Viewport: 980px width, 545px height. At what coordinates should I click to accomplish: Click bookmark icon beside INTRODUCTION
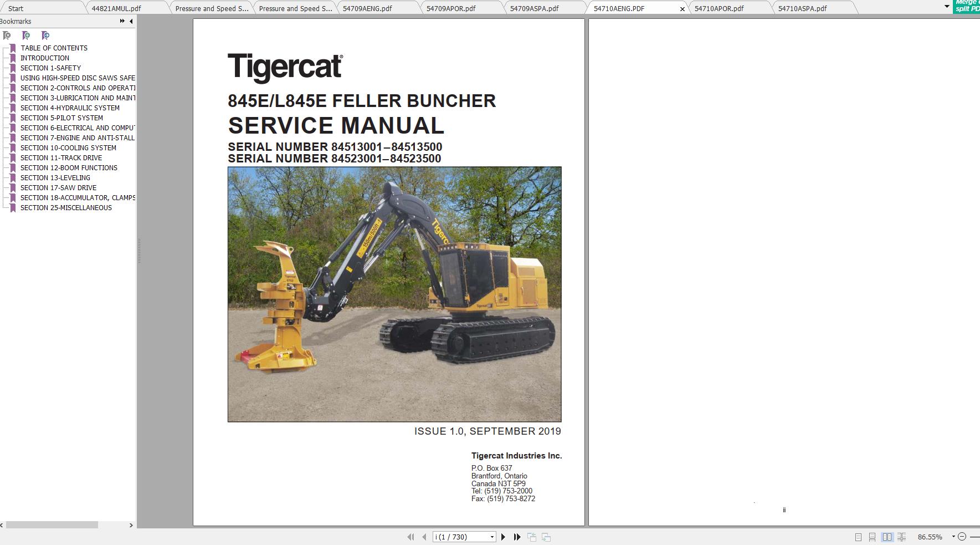coord(13,58)
